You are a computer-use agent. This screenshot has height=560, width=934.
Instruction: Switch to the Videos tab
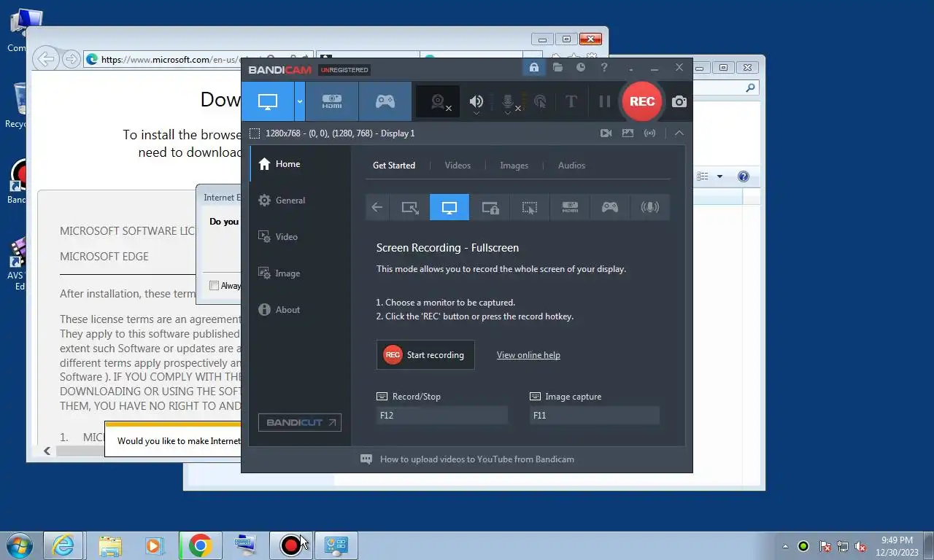[x=458, y=166]
